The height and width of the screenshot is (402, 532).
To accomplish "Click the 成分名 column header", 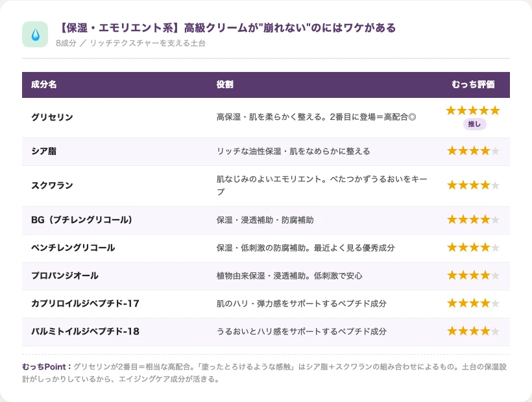I will point(43,84).
